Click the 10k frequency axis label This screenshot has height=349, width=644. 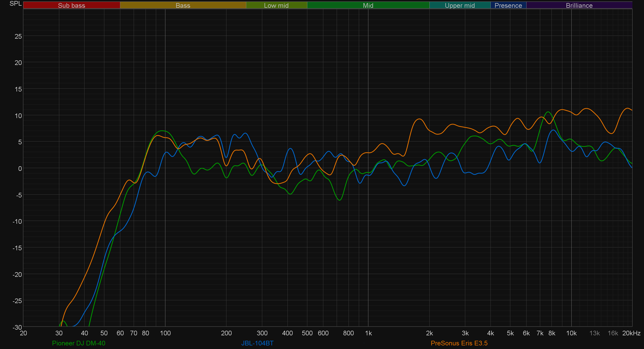[x=571, y=333]
